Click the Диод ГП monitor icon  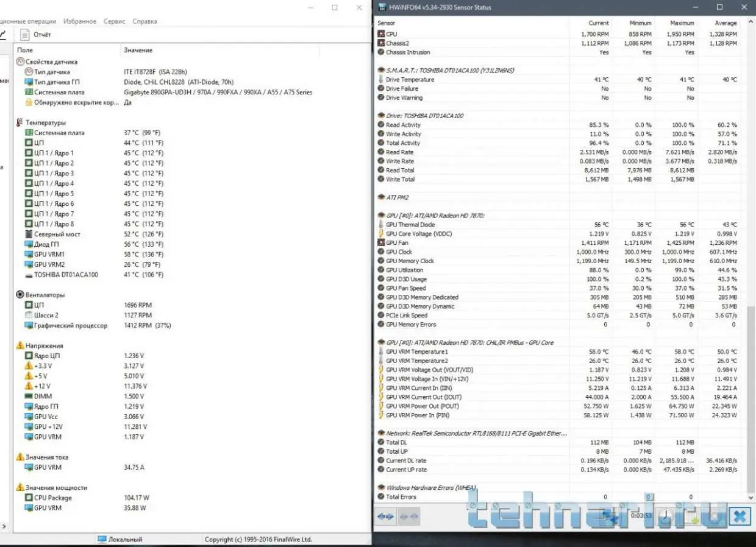(x=29, y=244)
